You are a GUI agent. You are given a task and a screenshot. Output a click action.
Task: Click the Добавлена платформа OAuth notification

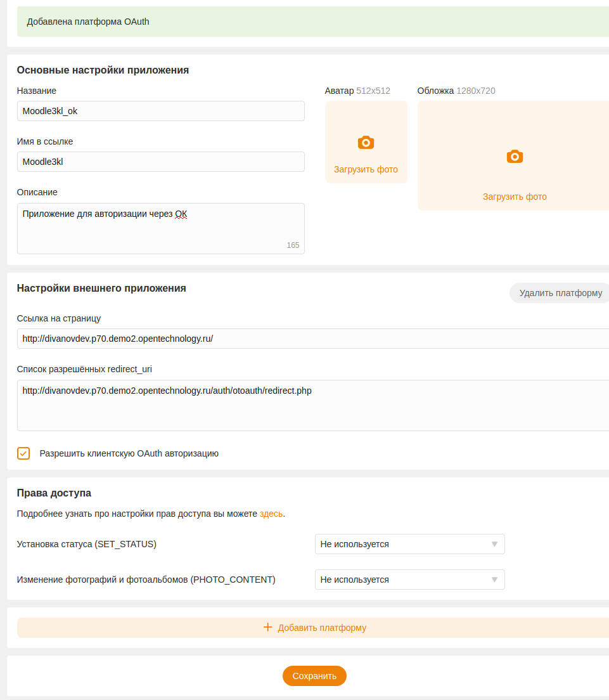point(313,22)
